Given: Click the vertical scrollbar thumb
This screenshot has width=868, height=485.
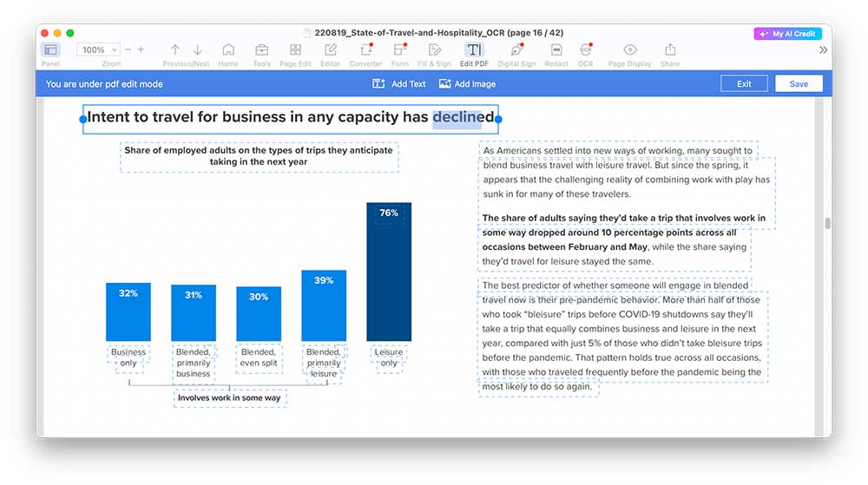Looking at the screenshot, I should (827, 223).
